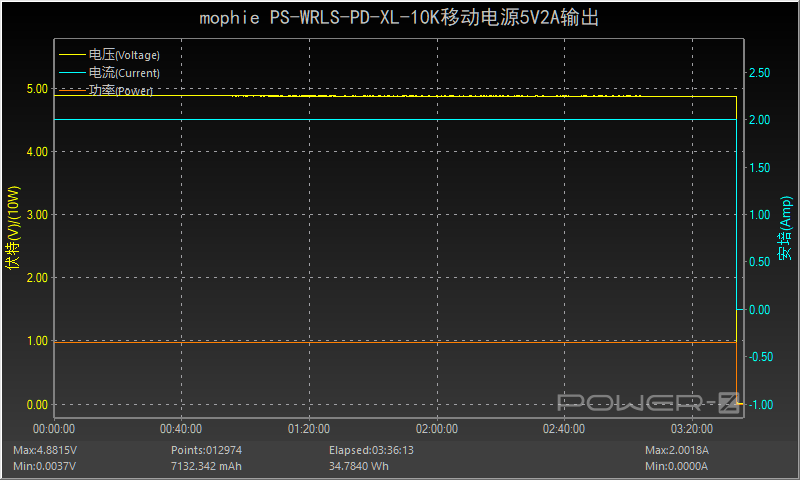Click the -1.00 ampere axis label
The image size is (800, 480).
760,405
